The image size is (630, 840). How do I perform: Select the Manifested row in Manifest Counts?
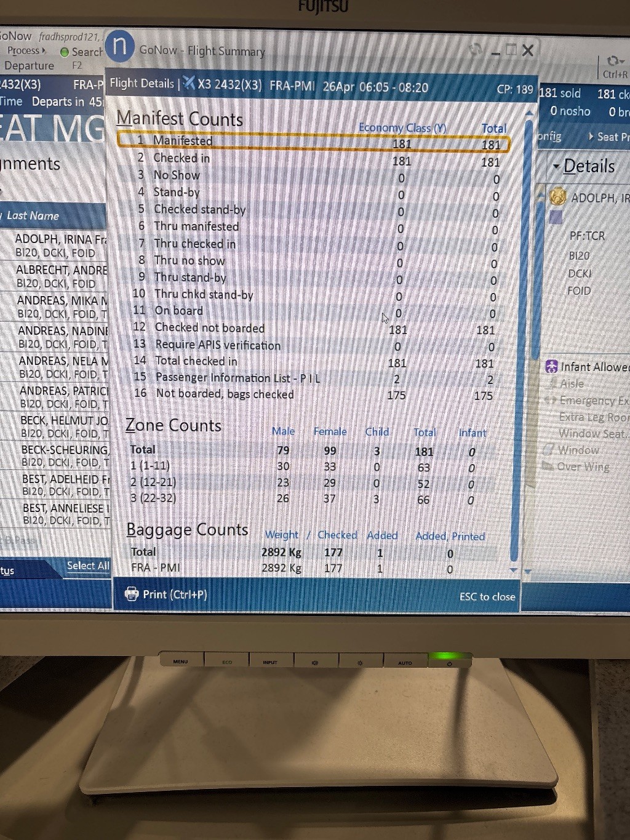click(x=314, y=142)
